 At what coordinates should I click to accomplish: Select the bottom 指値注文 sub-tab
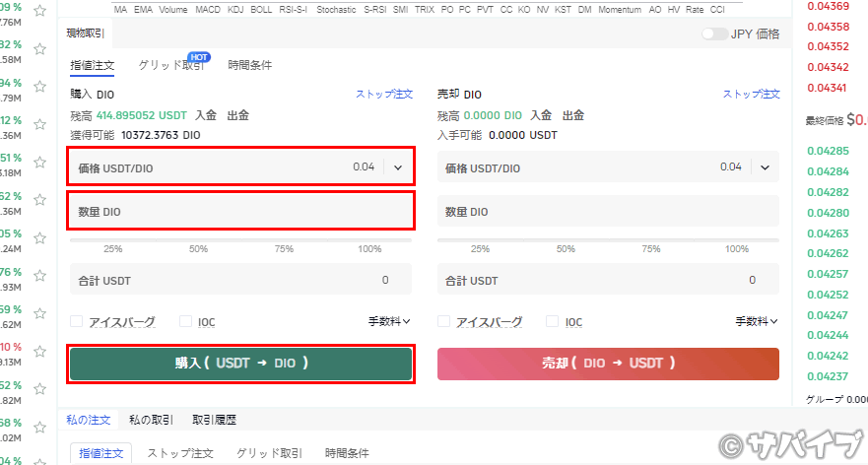100,453
